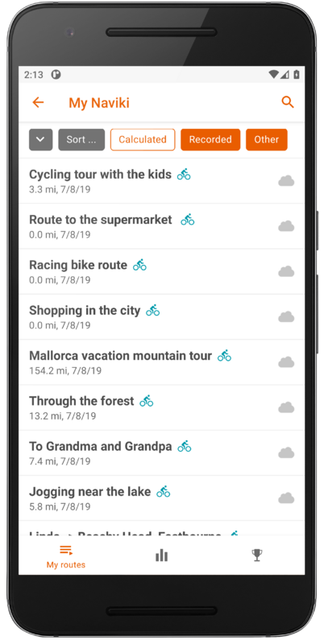
Task: Select the My routes tab
Action: click(x=66, y=557)
